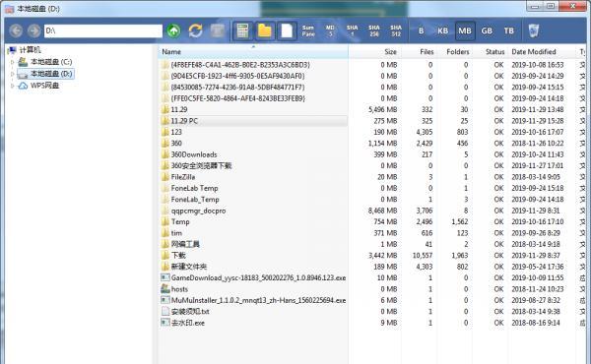591x364 pixels.
Task: Select the GameDownload_yysc exe file
Action: [258, 277]
